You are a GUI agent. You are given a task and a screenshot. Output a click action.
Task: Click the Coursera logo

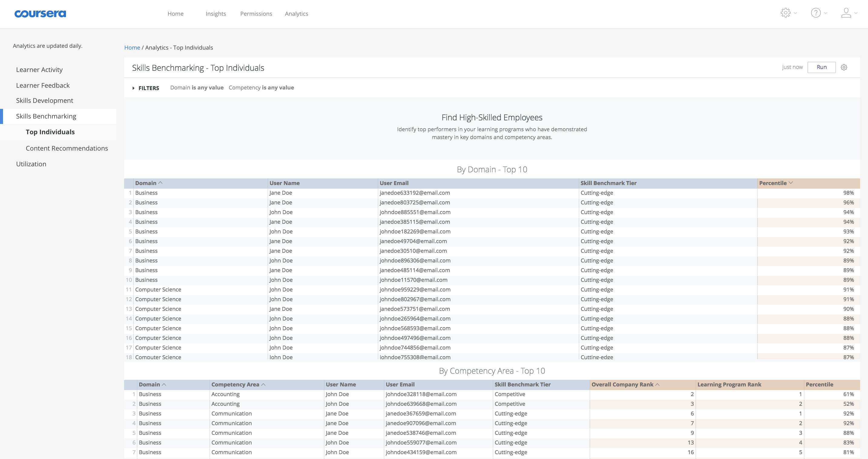(40, 14)
